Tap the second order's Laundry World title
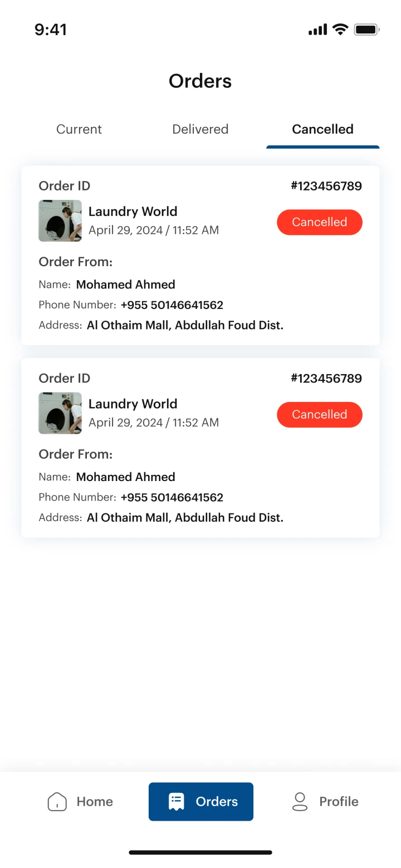The width and height of the screenshot is (401, 868). click(133, 404)
